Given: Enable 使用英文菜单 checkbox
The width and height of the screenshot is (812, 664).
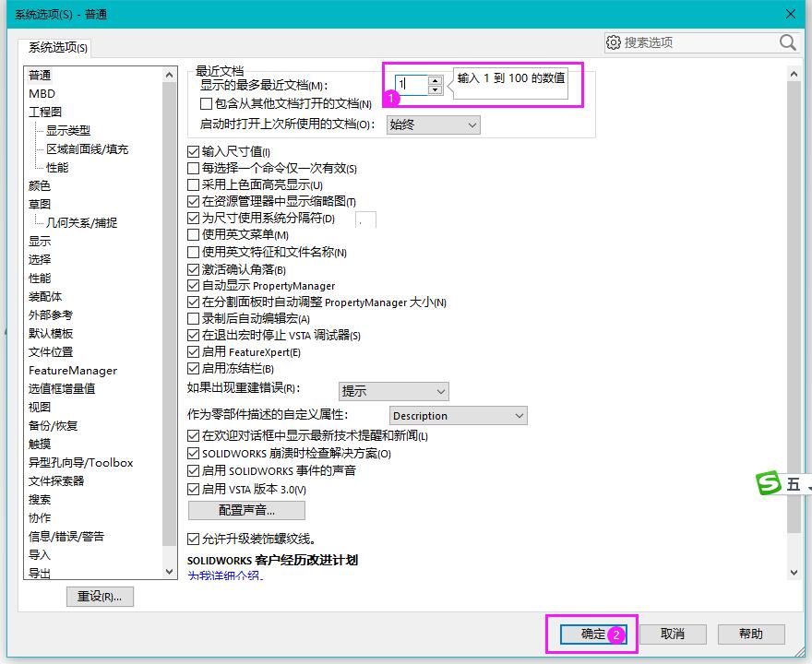Looking at the screenshot, I should [193, 235].
